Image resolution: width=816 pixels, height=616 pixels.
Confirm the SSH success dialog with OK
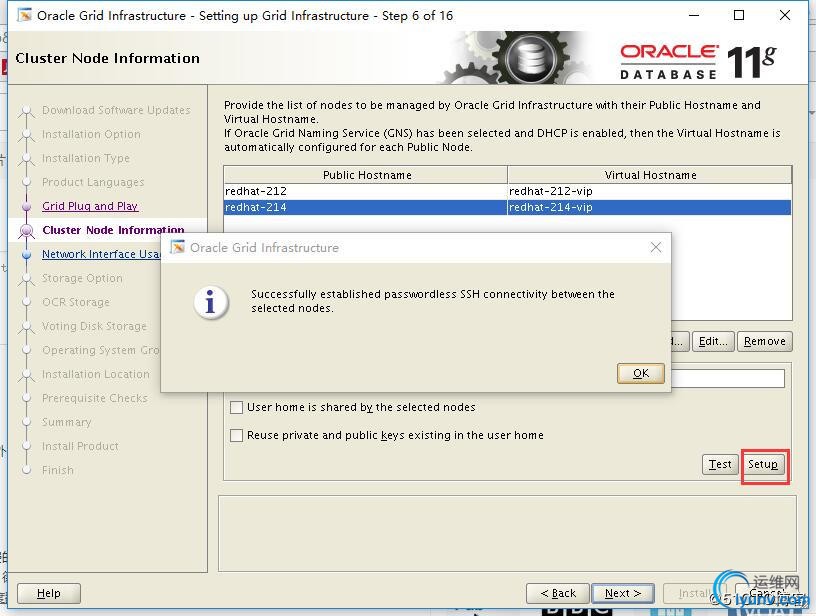(641, 373)
